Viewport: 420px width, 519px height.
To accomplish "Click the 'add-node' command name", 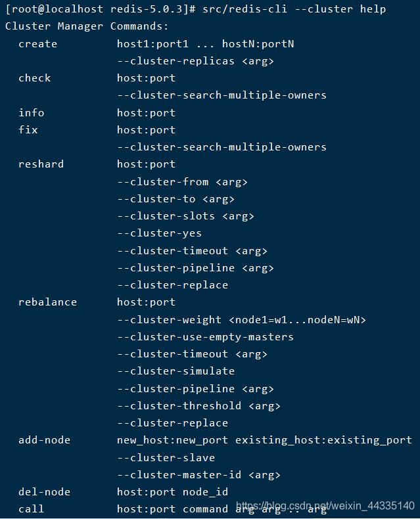I will pyautogui.click(x=44, y=440).
